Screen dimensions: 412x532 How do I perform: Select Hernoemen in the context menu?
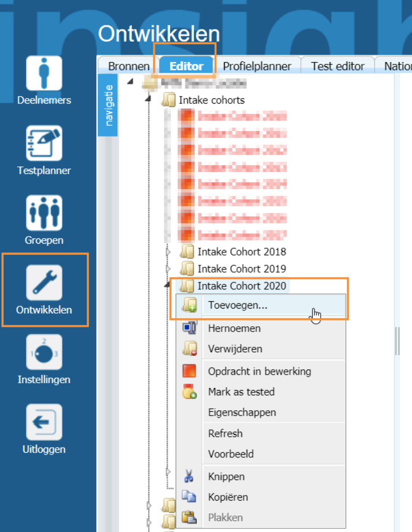coord(234,328)
